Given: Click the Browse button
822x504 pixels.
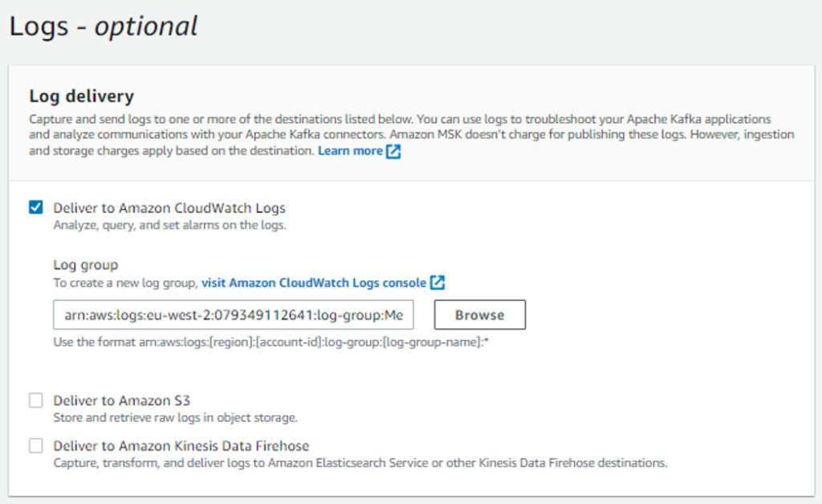Looking at the screenshot, I should [480, 315].
